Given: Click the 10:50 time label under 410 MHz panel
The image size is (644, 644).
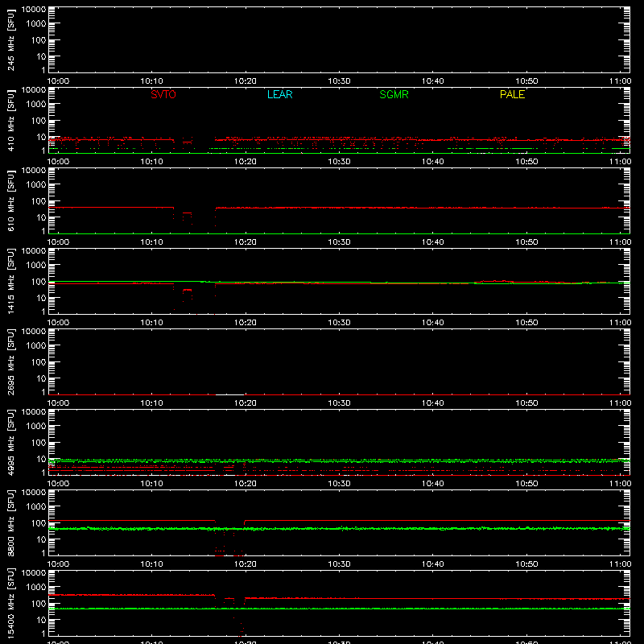Looking at the screenshot, I should click(x=526, y=162).
